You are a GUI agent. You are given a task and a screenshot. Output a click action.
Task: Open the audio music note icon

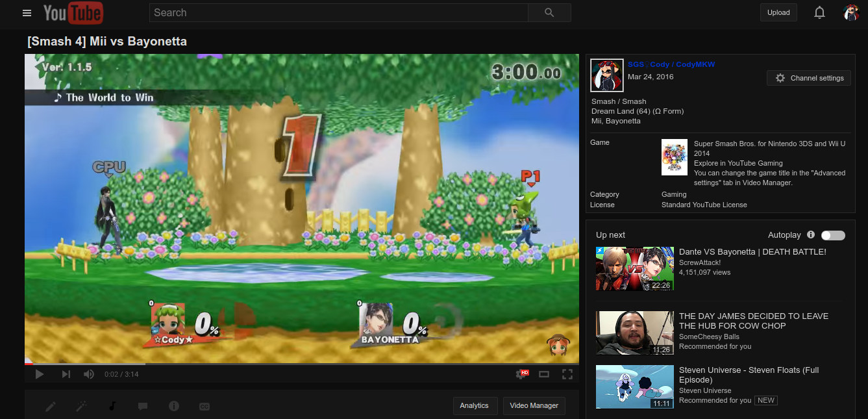[x=112, y=406]
